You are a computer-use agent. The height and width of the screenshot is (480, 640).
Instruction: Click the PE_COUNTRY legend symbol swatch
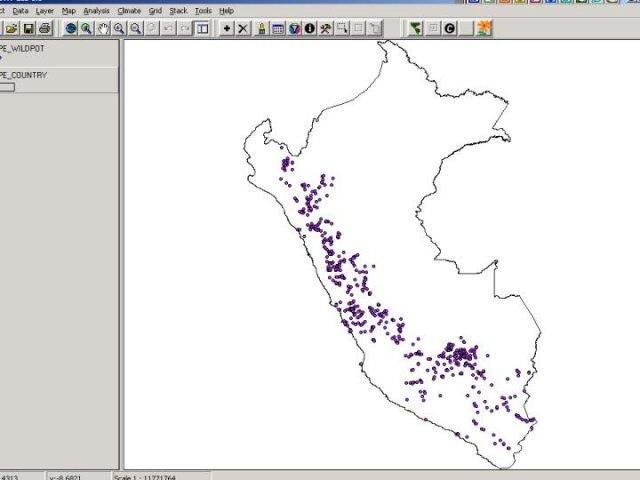(7, 87)
